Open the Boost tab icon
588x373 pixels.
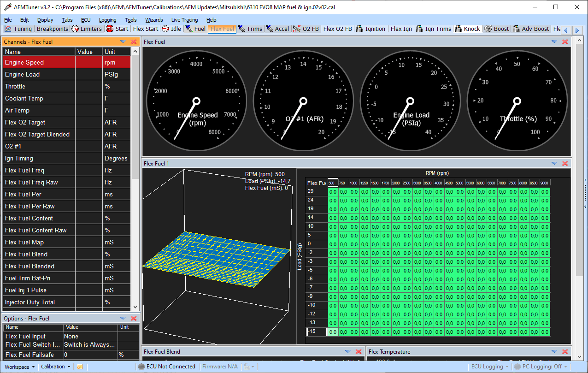(488, 29)
